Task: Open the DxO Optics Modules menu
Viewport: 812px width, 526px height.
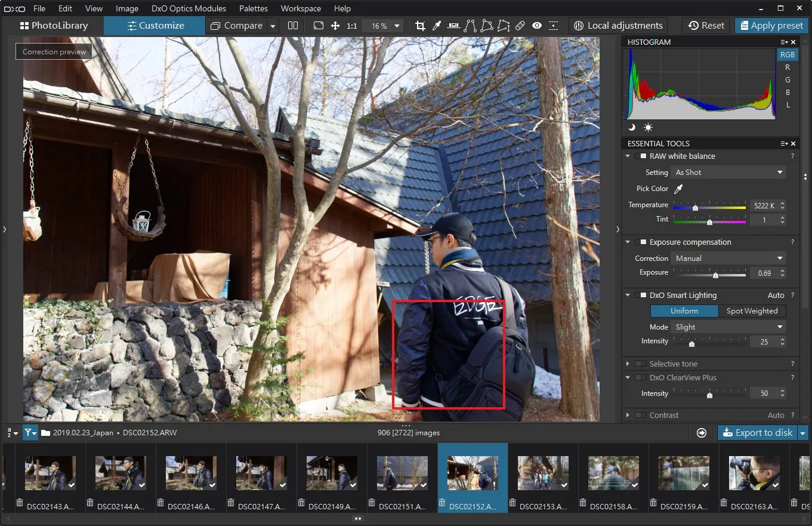Action: point(189,8)
